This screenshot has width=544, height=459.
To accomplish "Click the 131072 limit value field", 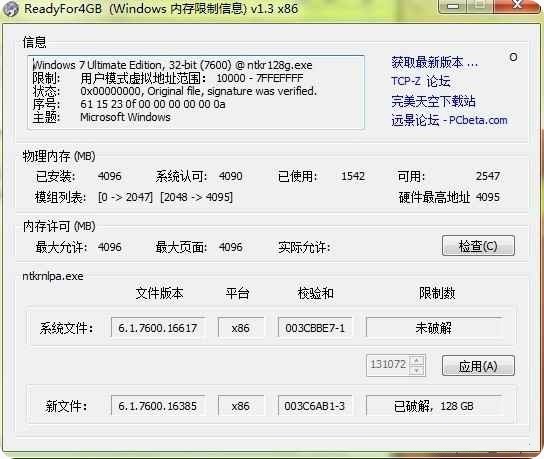I will click(x=388, y=365).
